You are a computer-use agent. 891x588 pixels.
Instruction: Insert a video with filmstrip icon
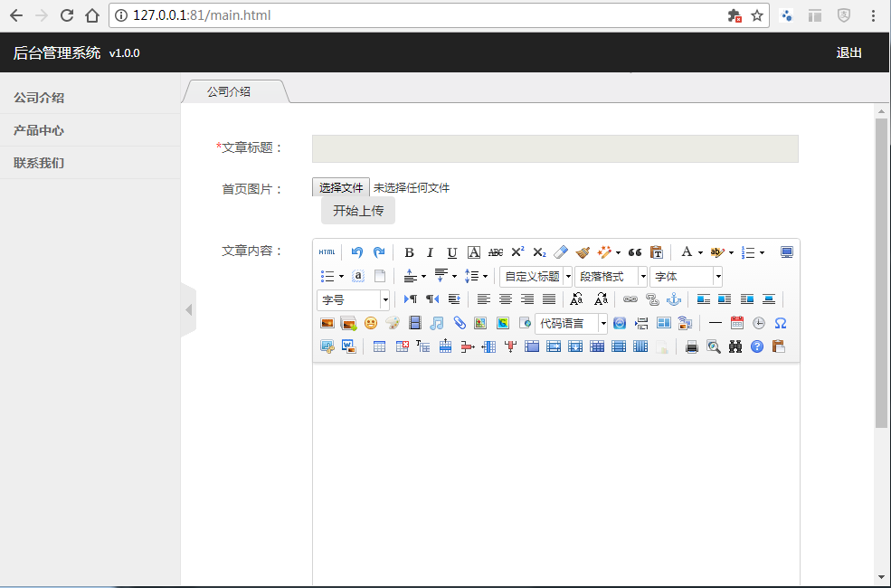click(415, 323)
